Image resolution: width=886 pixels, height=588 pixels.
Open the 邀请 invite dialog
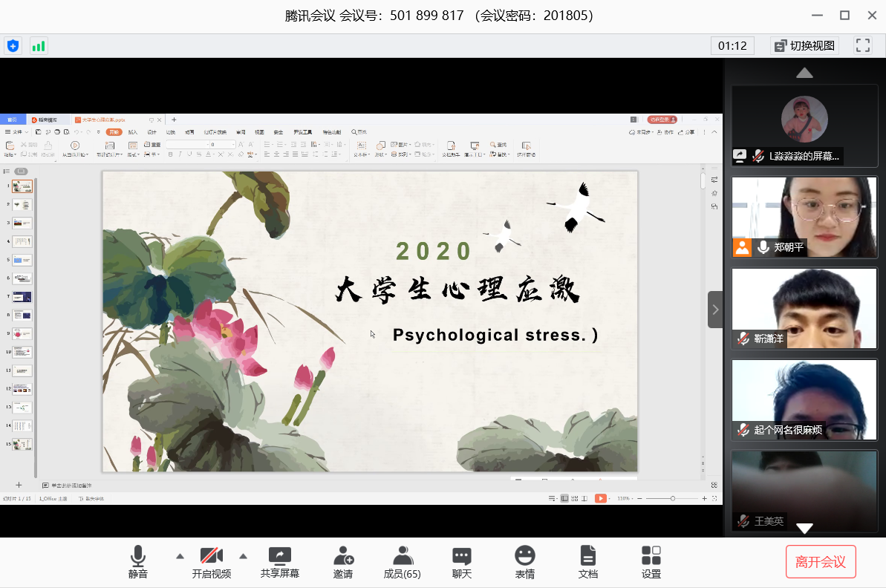point(343,562)
